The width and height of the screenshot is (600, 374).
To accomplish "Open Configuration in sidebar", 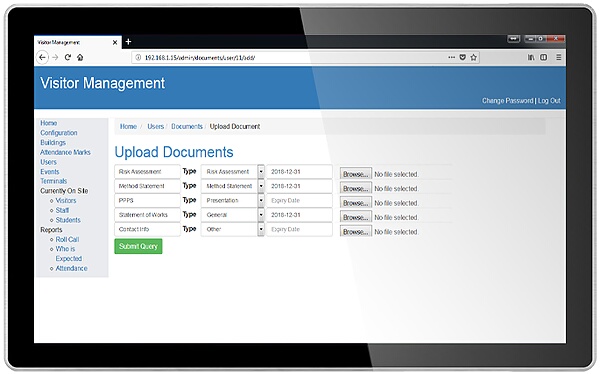I will pos(59,133).
